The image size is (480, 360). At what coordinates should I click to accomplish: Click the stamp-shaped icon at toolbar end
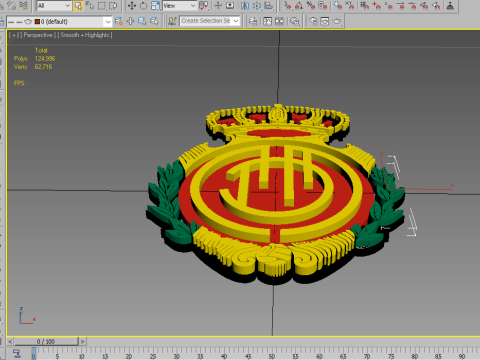(x=450, y=6)
